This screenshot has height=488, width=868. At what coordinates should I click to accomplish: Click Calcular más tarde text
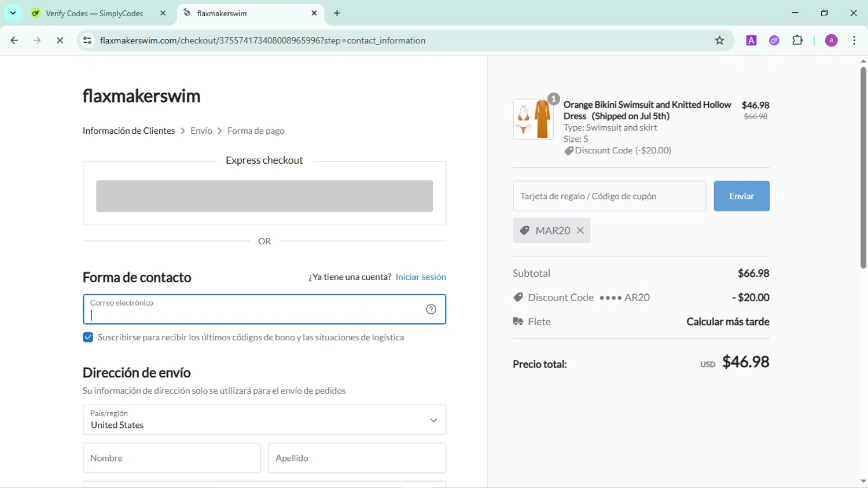point(728,321)
